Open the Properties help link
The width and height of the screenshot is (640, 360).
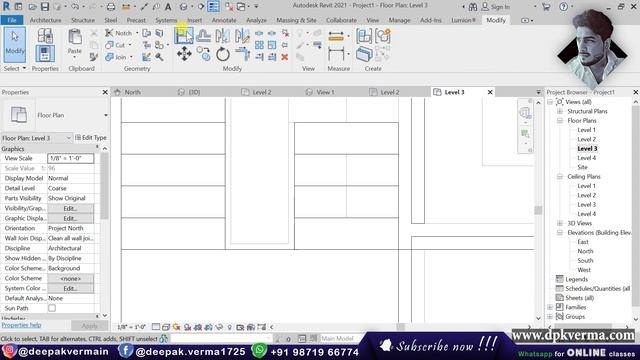(x=21, y=325)
